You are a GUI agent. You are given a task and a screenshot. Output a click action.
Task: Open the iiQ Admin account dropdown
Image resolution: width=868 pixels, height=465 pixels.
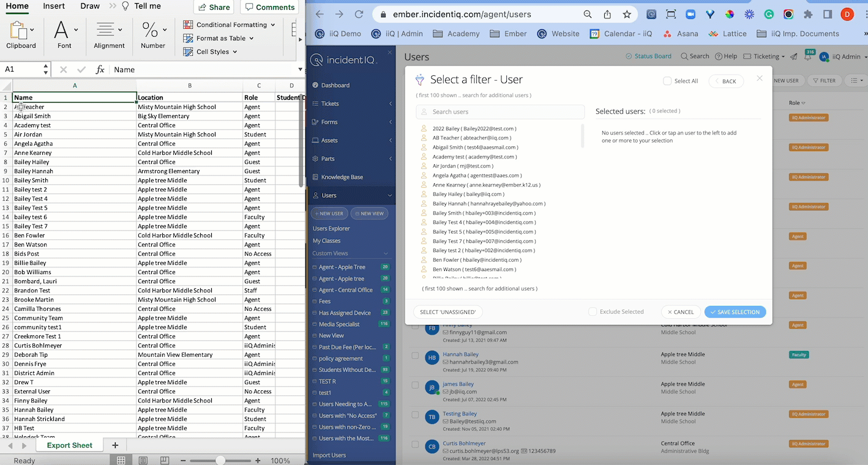843,56
